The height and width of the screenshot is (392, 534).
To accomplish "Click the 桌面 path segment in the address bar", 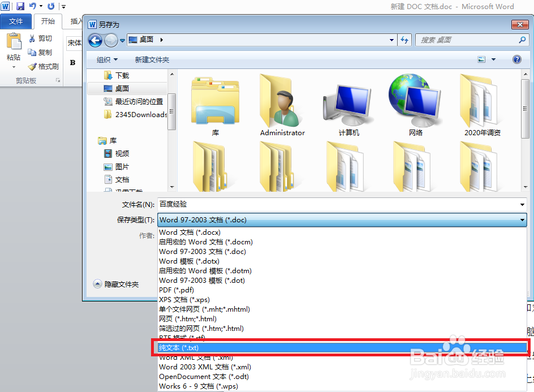I will pos(147,40).
